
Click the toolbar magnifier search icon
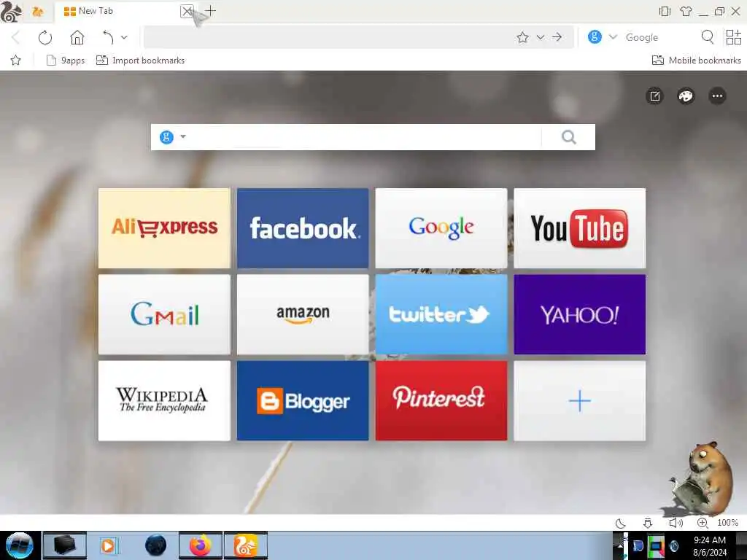click(x=708, y=36)
